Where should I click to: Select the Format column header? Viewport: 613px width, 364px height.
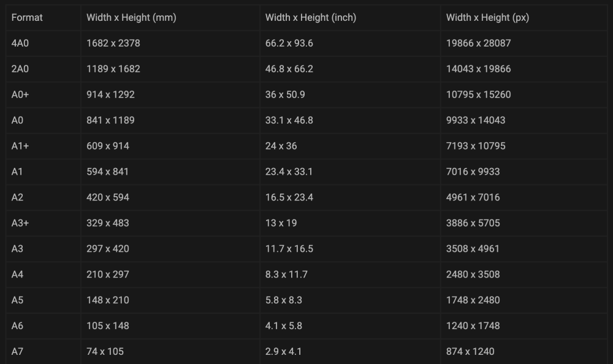27,18
